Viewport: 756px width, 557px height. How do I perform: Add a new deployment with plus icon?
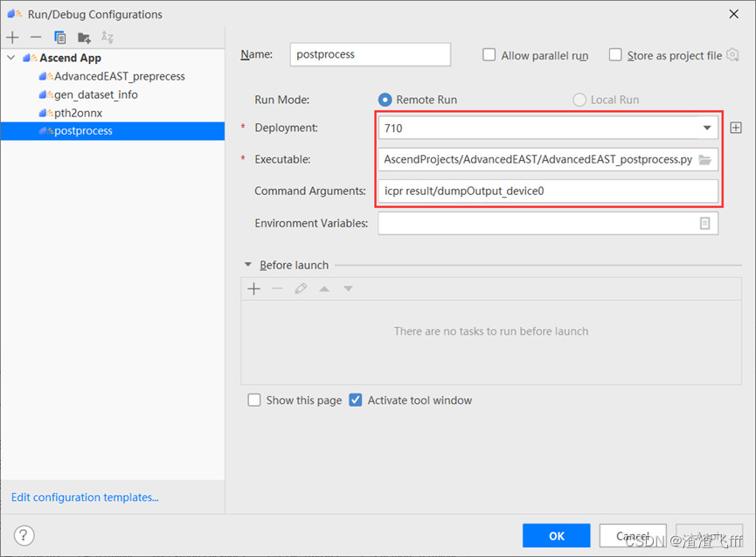736,128
